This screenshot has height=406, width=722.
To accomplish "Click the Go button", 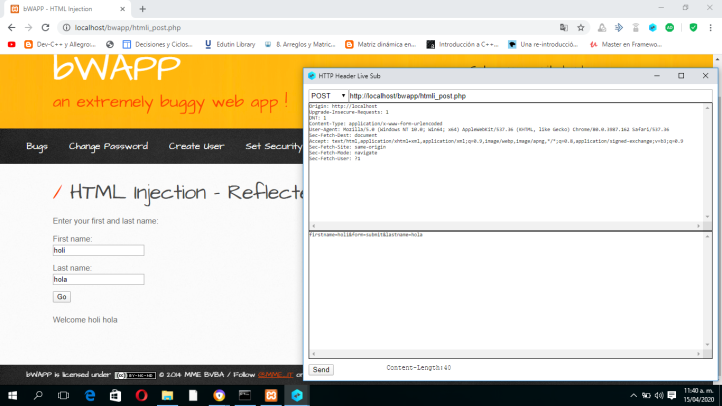I will click(62, 297).
